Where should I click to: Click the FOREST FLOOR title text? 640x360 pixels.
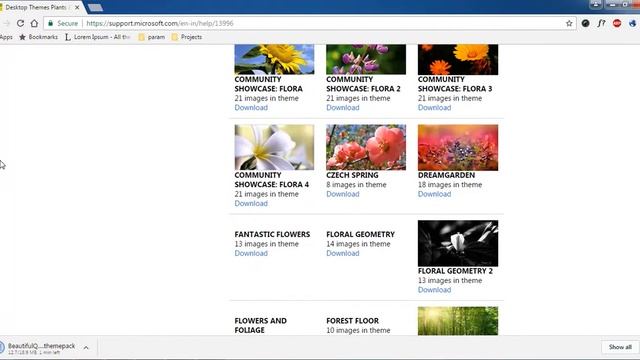[352, 321]
